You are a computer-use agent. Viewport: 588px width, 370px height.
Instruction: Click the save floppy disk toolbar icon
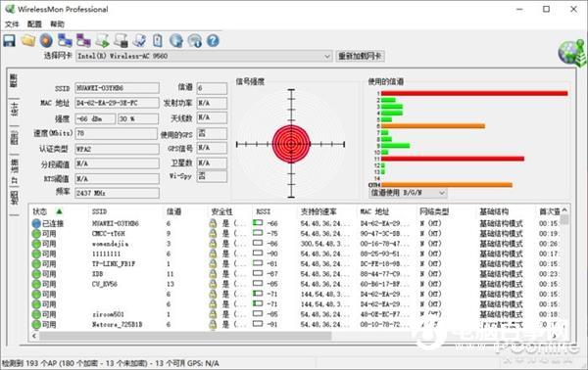pos(10,40)
